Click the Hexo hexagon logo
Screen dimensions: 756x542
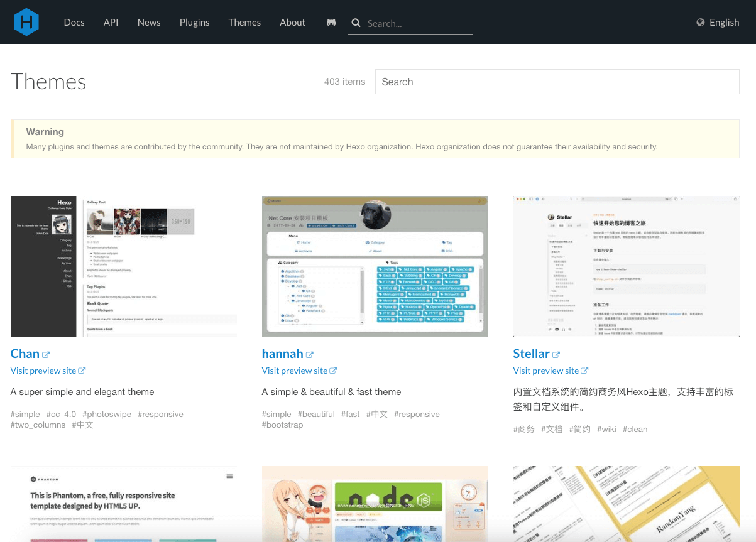point(26,22)
